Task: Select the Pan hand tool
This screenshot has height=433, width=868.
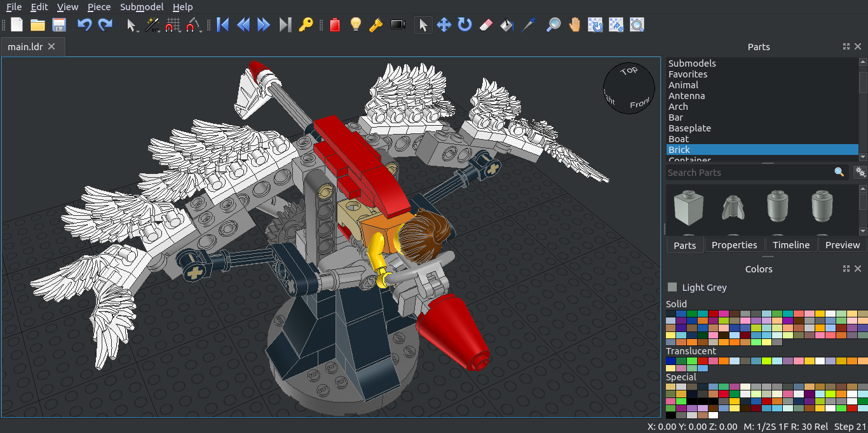Action: click(574, 25)
